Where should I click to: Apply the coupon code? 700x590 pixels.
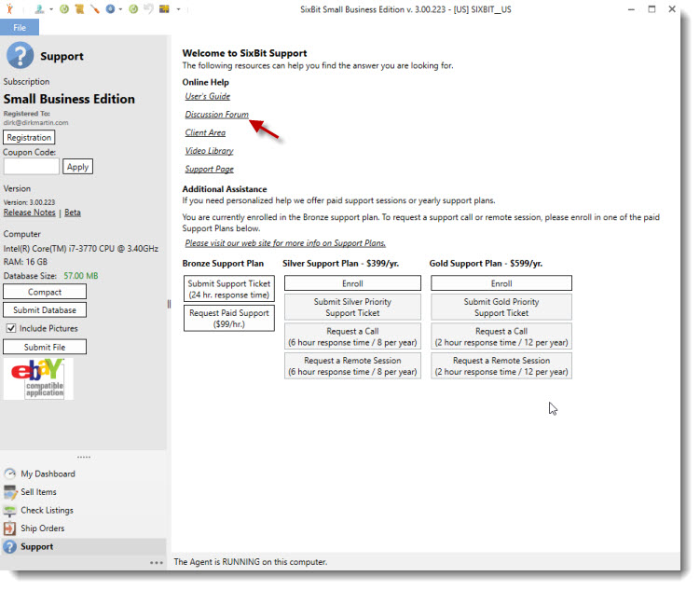tap(77, 167)
